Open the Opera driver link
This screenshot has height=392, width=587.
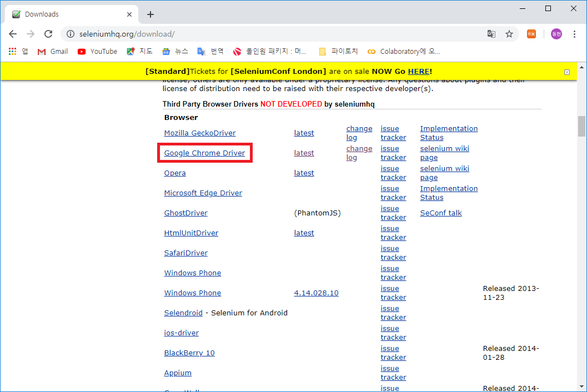coord(175,173)
